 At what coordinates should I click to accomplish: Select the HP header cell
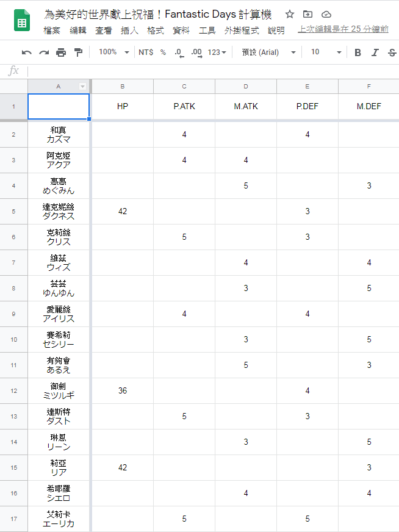point(123,107)
